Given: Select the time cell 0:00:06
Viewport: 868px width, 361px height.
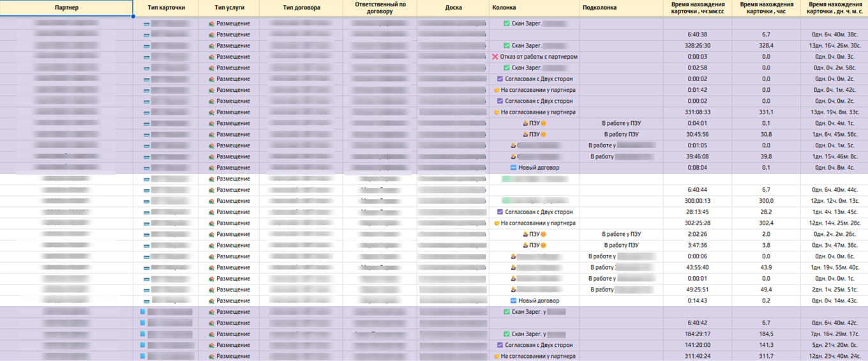Looking at the screenshot, I should coord(698,256).
